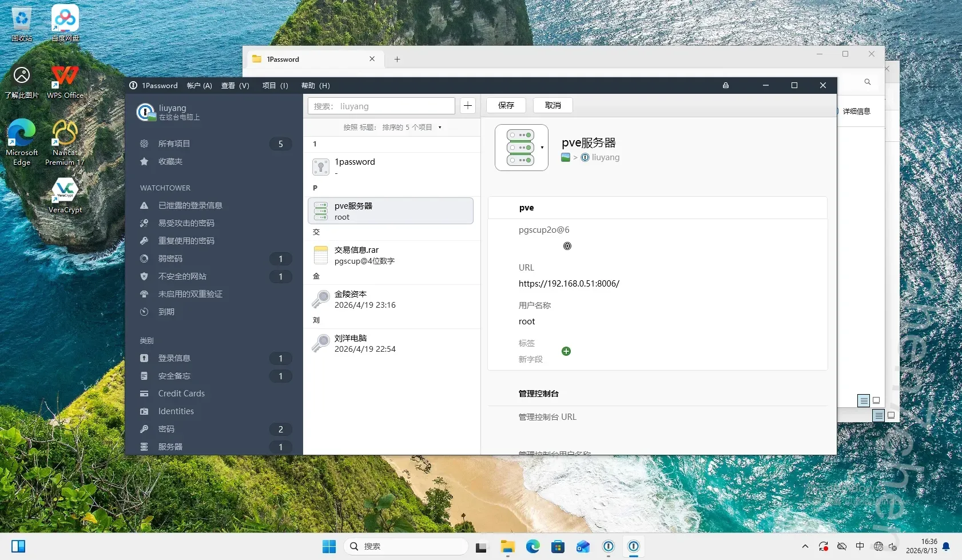Click 详细信息 in the File Explorer window

(856, 112)
